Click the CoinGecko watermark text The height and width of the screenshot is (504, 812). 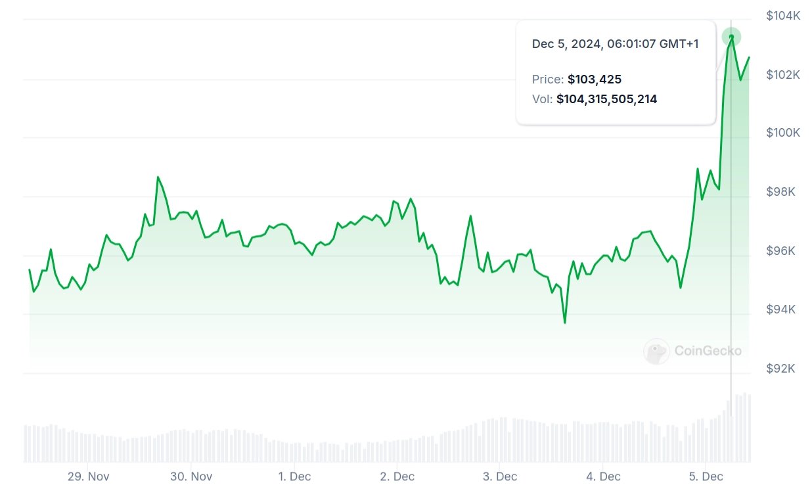click(x=708, y=351)
